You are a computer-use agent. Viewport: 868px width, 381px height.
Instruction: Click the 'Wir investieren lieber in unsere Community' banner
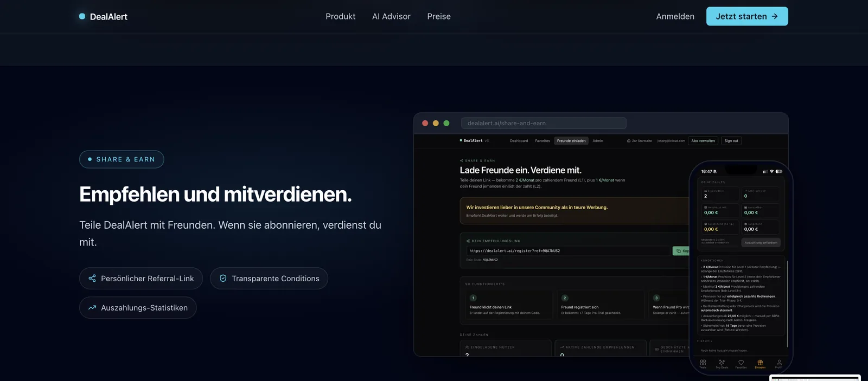(574, 211)
